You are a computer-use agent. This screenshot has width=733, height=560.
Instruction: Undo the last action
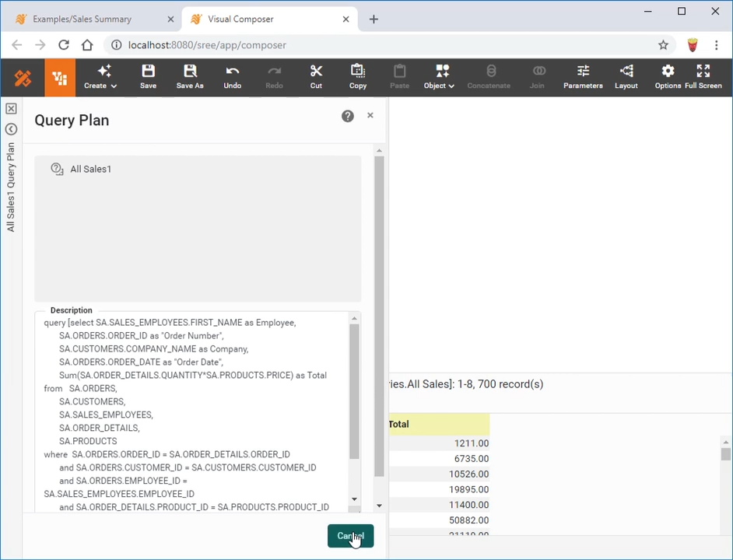(x=233, y=77)
